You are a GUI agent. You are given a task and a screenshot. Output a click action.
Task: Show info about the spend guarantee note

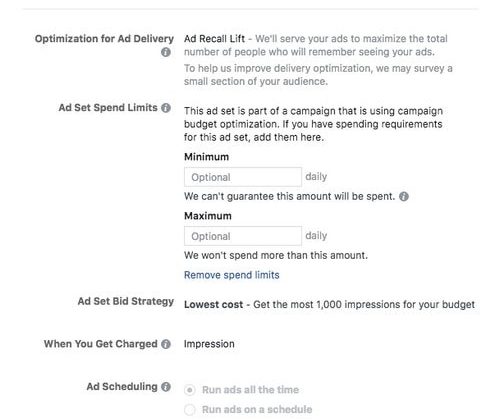pos(404,196)
